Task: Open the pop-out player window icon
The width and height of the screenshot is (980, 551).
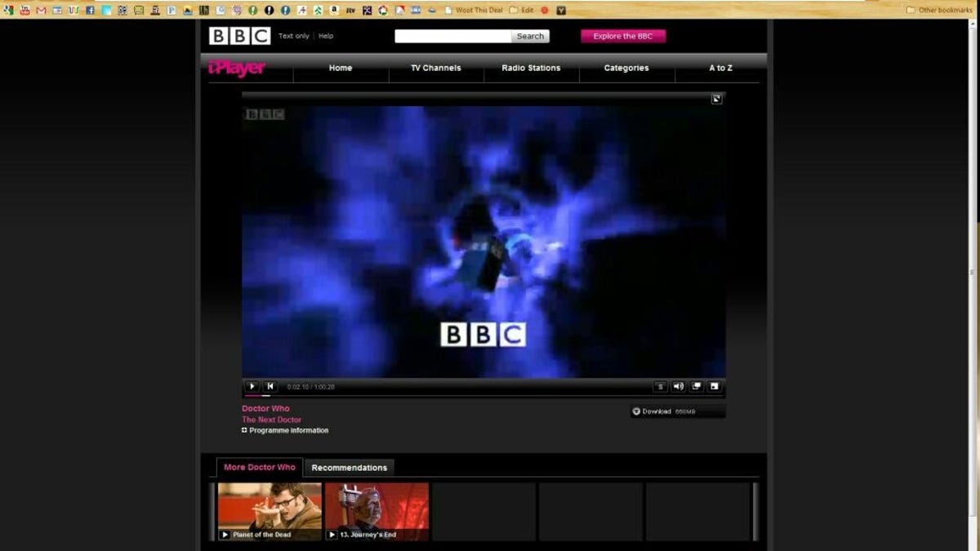Action: click(697, 386)
